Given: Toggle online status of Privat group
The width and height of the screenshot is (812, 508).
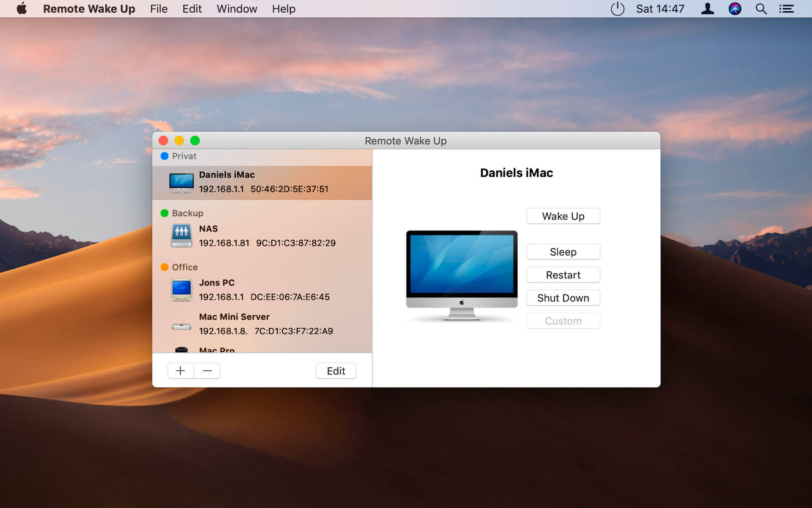Looking at the screenshot, I should click(x=165, y=156).
